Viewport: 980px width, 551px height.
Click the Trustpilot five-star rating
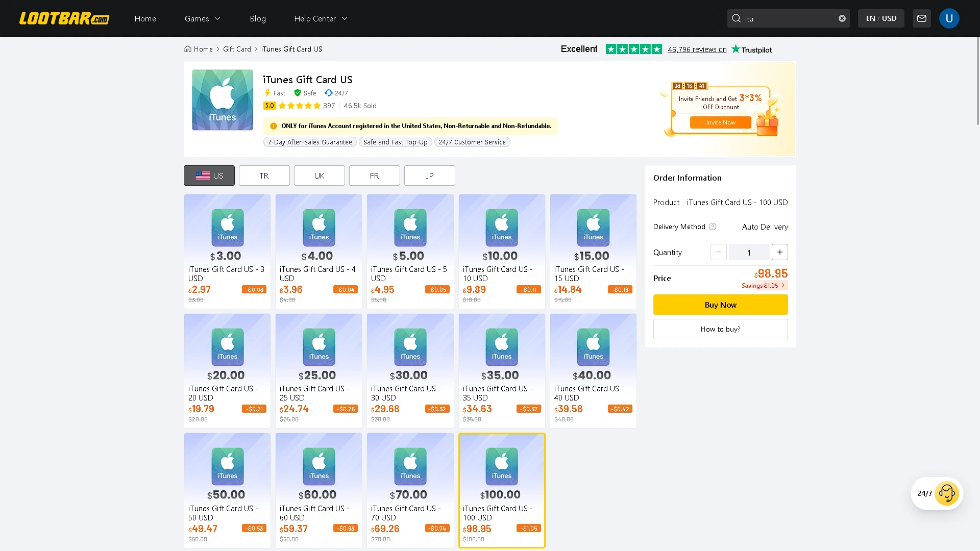pos(634,49)
